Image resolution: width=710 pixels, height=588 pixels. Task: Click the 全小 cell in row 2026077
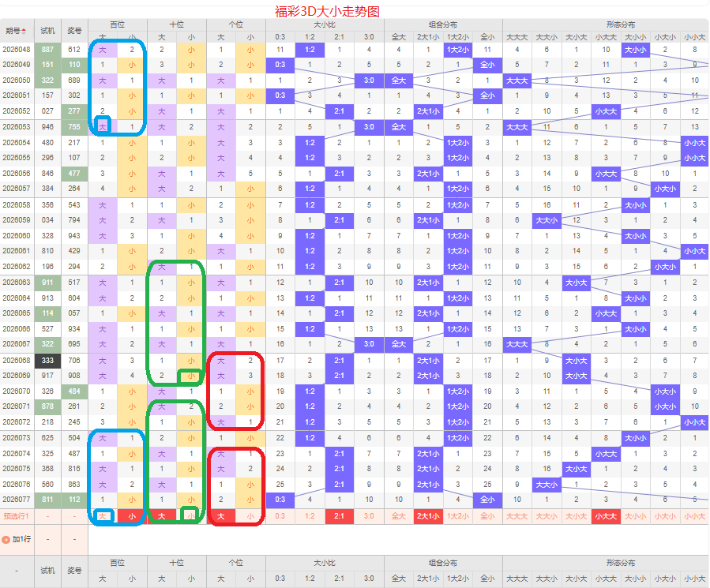tap(487, 500)
